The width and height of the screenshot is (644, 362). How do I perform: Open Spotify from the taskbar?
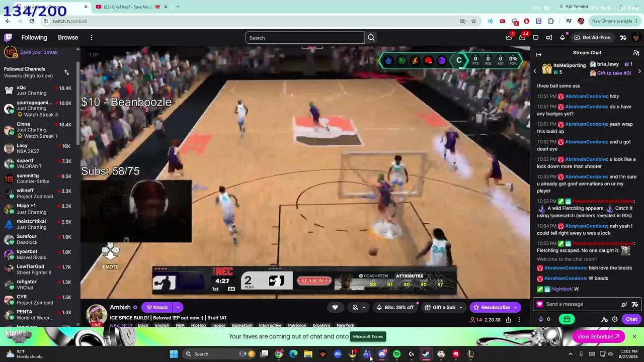[x=396, y=354]
